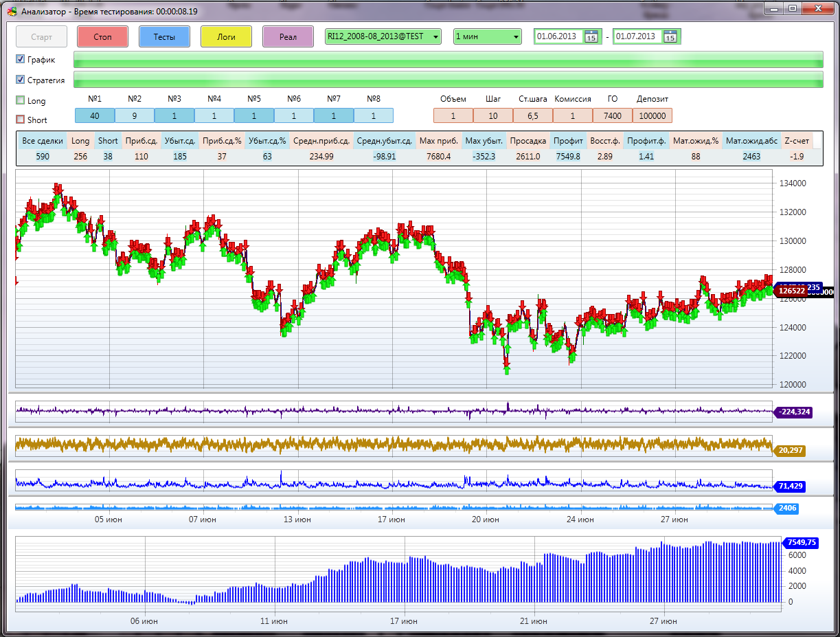Viewport: 840px width, 637px height.
Task: Click the Long statistics column header
Action: coord(80,141)
